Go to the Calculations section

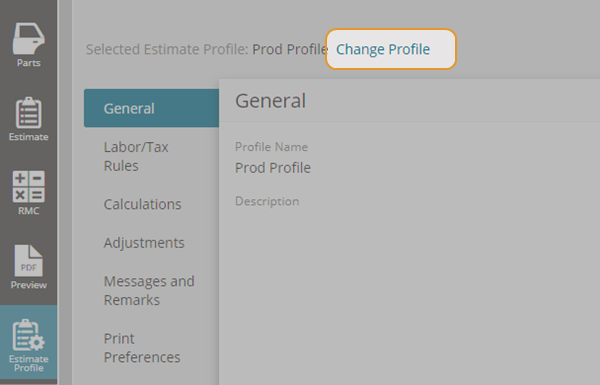(142, 204)
